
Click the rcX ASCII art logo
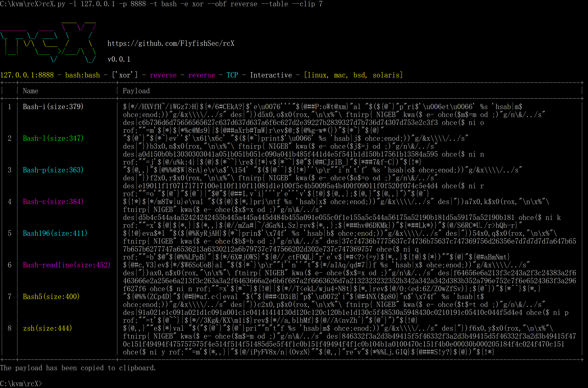pos(48,42)
